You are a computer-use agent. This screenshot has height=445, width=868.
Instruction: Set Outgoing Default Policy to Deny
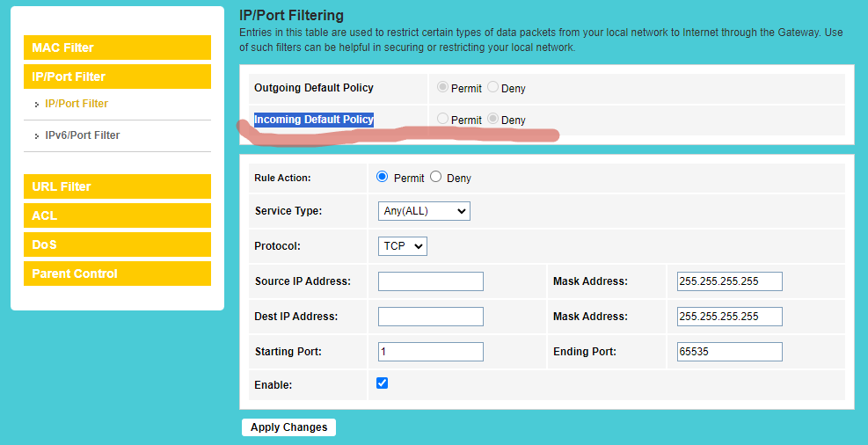(x=492, y=87)
